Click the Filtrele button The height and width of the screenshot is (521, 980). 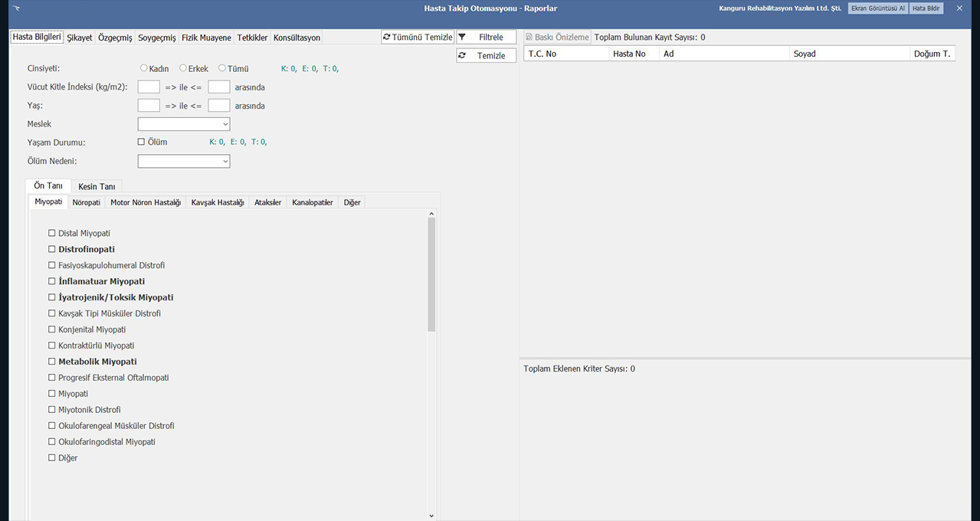point(487,37)
